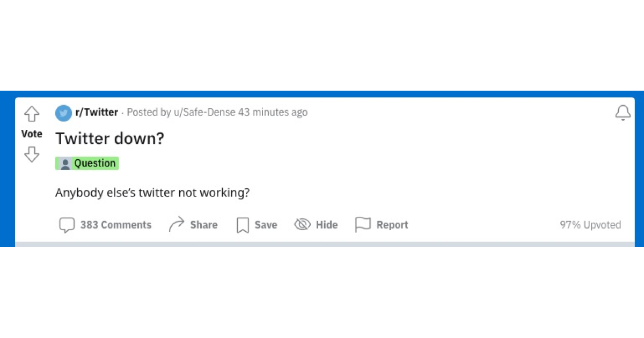The height and width of the screenshot is (338, 644).
Task: Open the notification bell
Action: click(x=623, y=113)
